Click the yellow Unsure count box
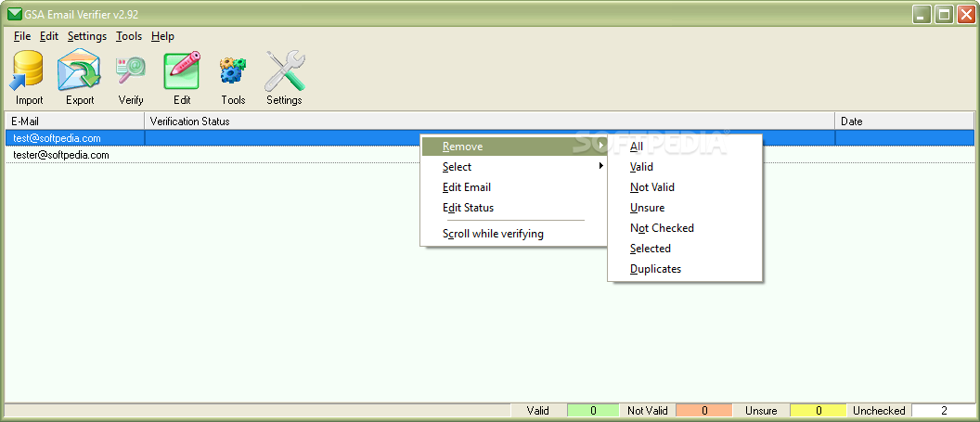This screenshot has width=980, height=422. (x=819, y=411)
